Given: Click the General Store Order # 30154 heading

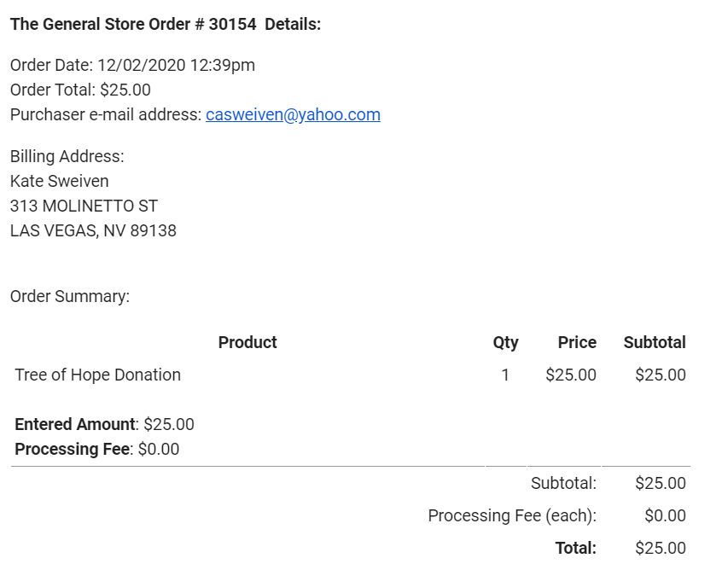Looking at the screenshot, I should [x=166, y=24].
